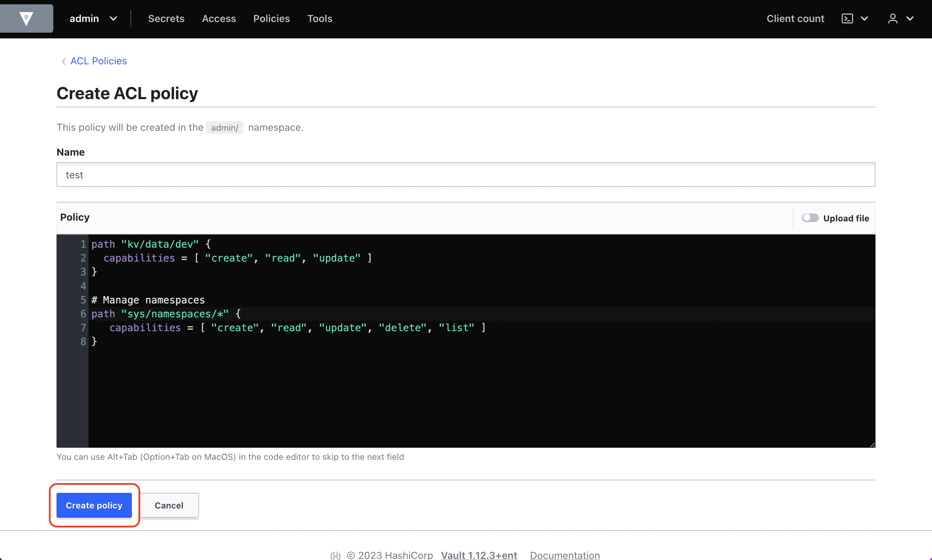Click the back chevron beside ACL Policies

coord(64,61)
